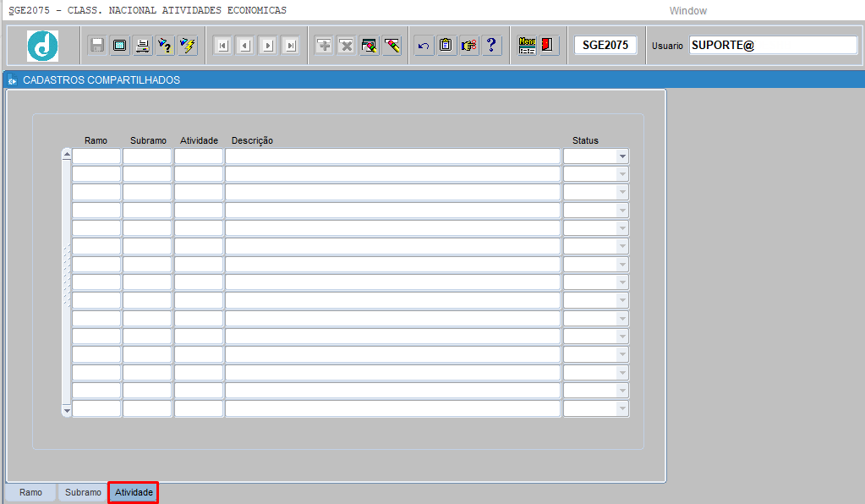The width and height of the screenshot is (865, 504).
Task: Click the grid's vertical scrollbar track
Action: point(67,282)
